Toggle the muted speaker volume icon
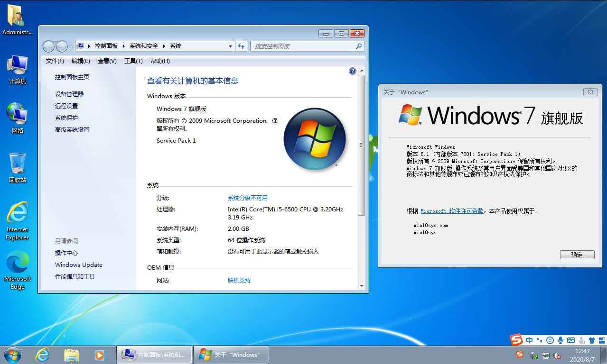This screenshot has height=364, width=607. tap(558, 355)
